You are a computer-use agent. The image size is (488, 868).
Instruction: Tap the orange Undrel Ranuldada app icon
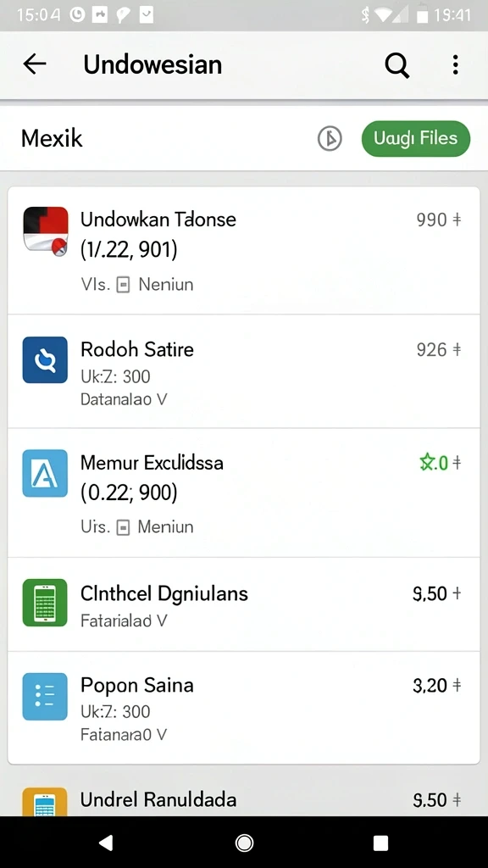coord(45,802)
